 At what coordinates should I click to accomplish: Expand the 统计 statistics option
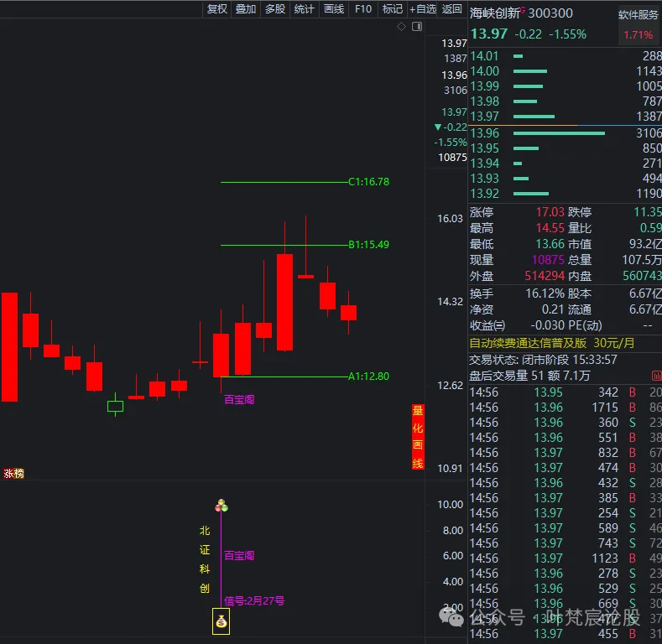pyautogui.click(x=305, y=9)
